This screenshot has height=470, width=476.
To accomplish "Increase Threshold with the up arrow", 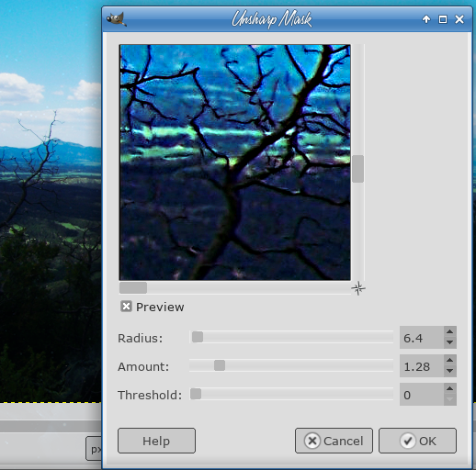I will pyautogui.click(x=449, y=388).
